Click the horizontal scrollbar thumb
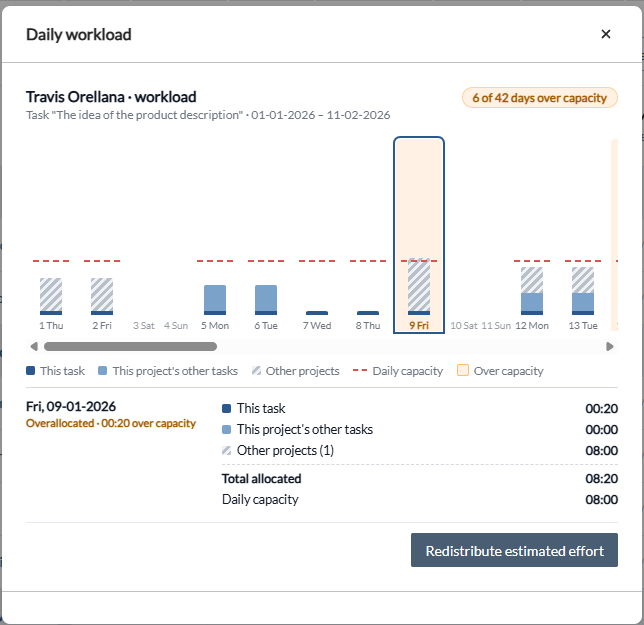This screenshot has width=644, height=625. [x=130, y=347]
